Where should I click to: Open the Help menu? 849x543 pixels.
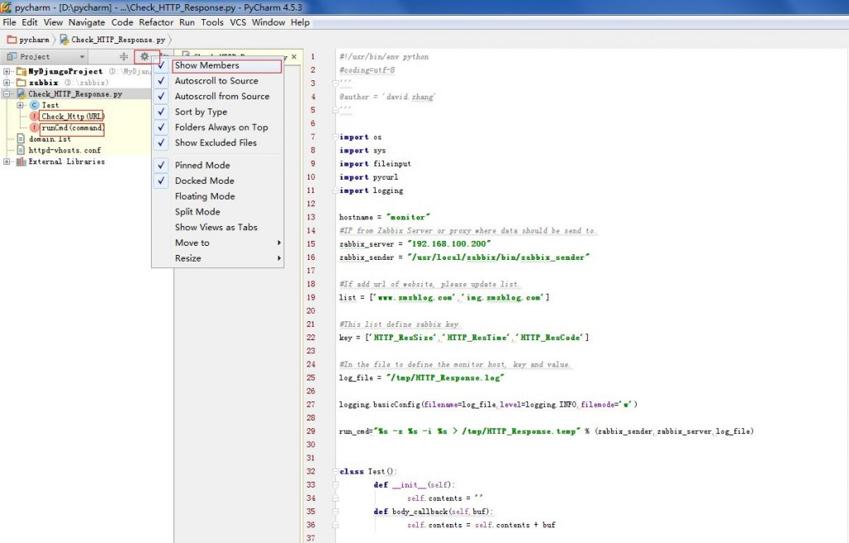(300, 22)
